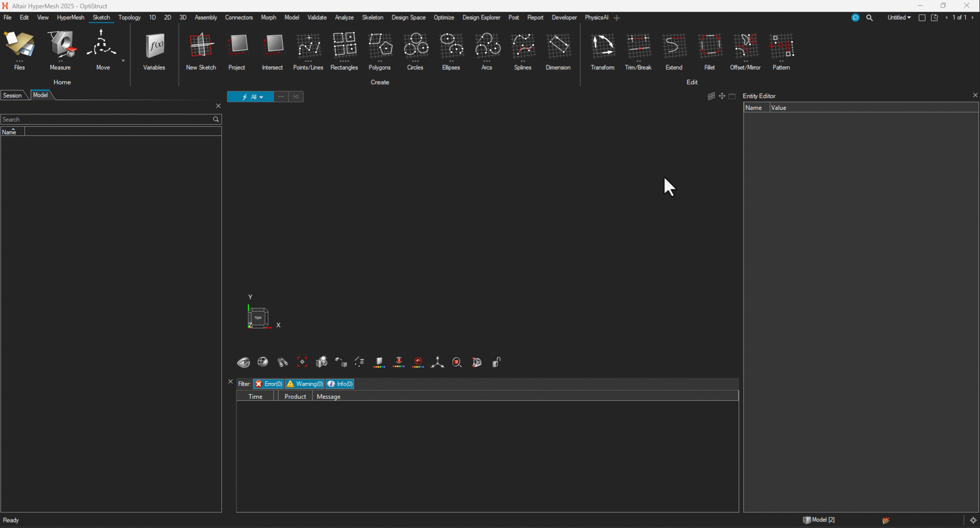Activate the Move tool
This screenshot has height=528, width=980.
pos(102,50)
